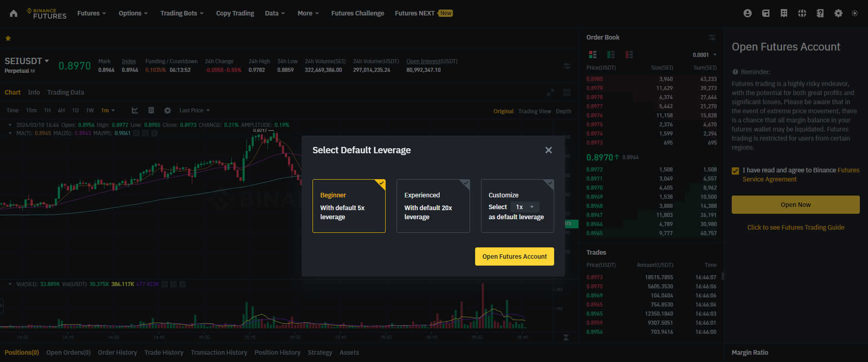Show buy orders only in order book
This screenshot has height=362, width=868.
[611, 55]
